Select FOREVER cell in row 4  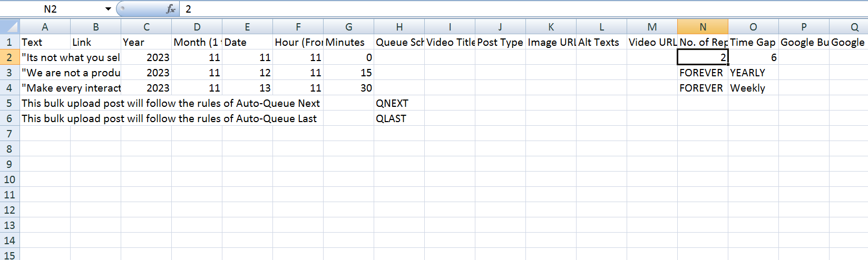703,88
